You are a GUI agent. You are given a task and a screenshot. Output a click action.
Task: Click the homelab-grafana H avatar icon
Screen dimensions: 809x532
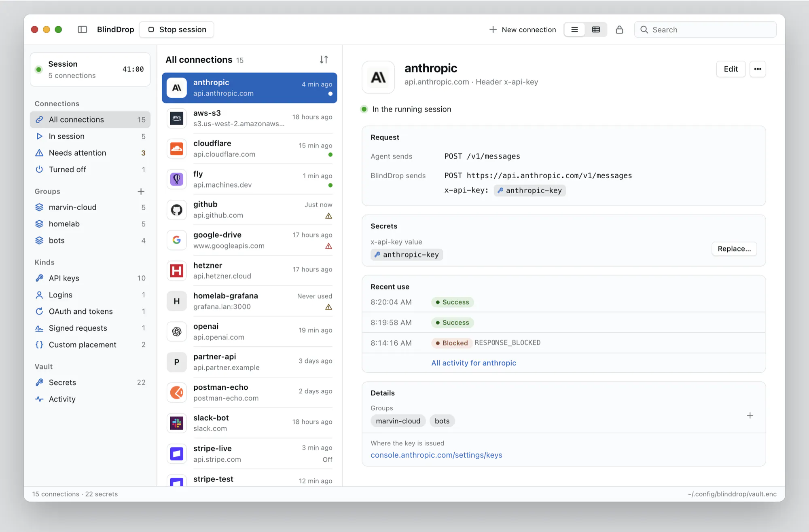click(x=177, y=301)
